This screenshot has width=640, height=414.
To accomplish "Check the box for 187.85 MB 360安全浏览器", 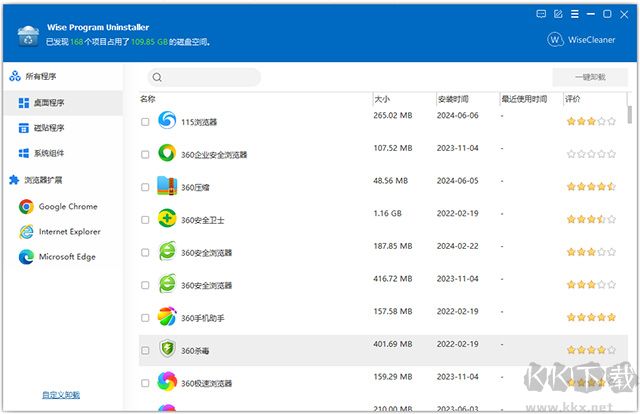I will click(145, 252).
